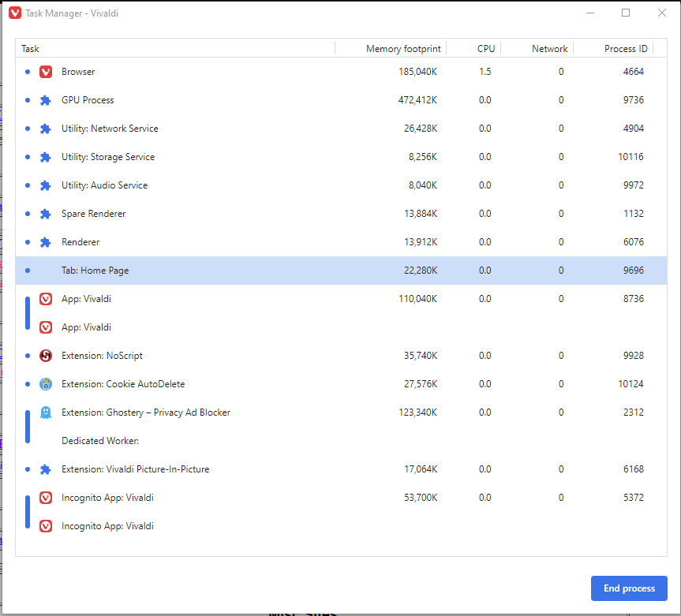The width and height of the screenshot is (681, 616).
Task: Select Extension: Vivaldi Picture-In-Picture row
Action: [x=342, y=469]
